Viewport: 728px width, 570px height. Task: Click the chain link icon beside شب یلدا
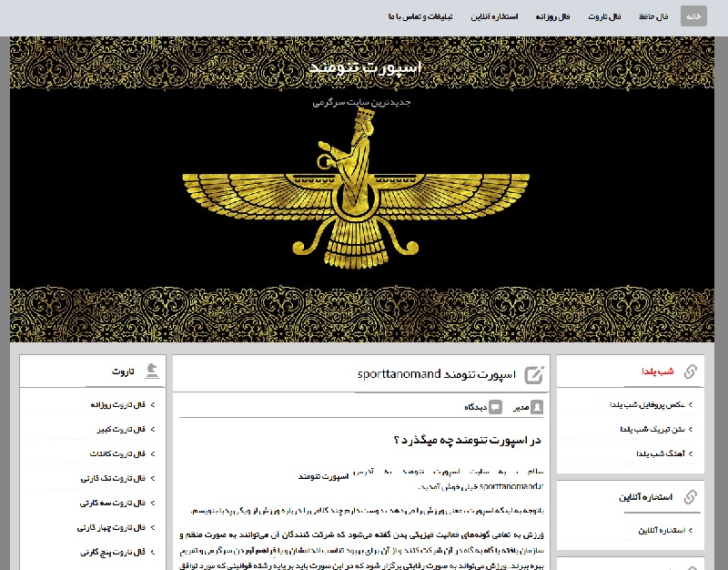[x=691, y=372]
